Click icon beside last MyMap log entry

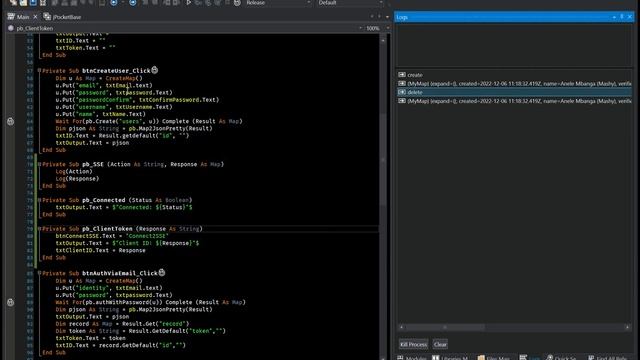click(x=402, y=101)
